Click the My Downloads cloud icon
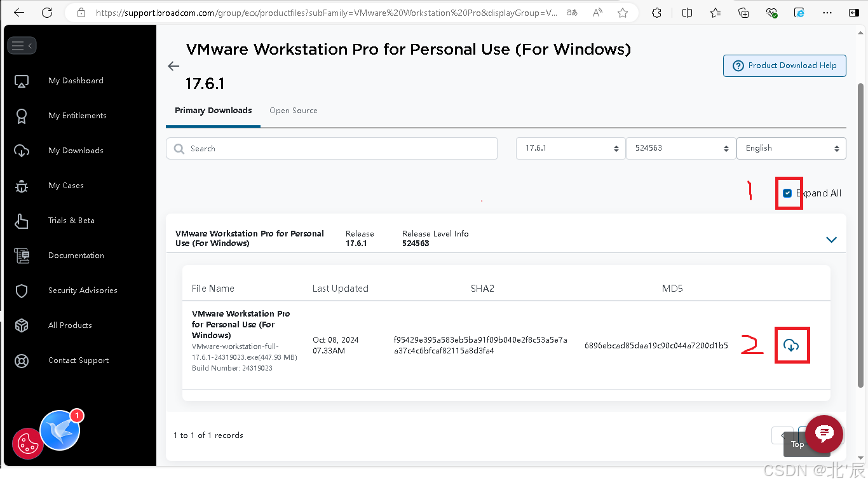Screen dimensions: 868x485 (22, 151)
